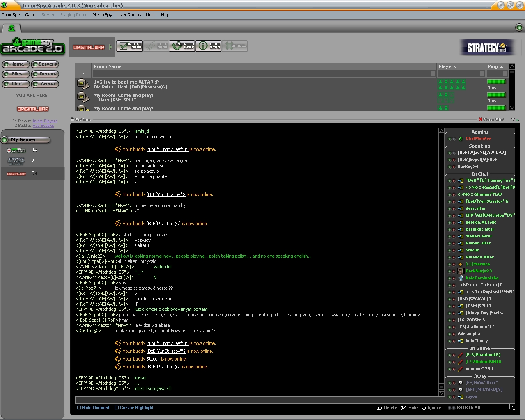Expand chat panel arrows next to Close Chat
This screenshot has width=525, height=420.
[x=515, y=119]
